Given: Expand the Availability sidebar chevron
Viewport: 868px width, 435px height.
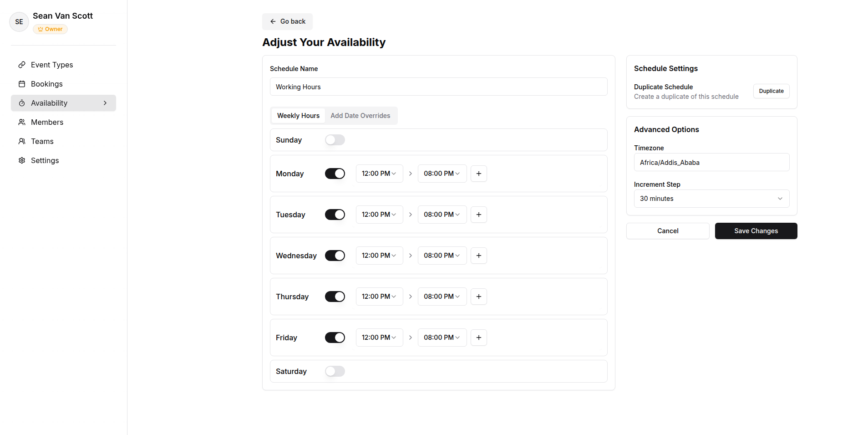Looking at the screenshot, I should click(105, 103).
